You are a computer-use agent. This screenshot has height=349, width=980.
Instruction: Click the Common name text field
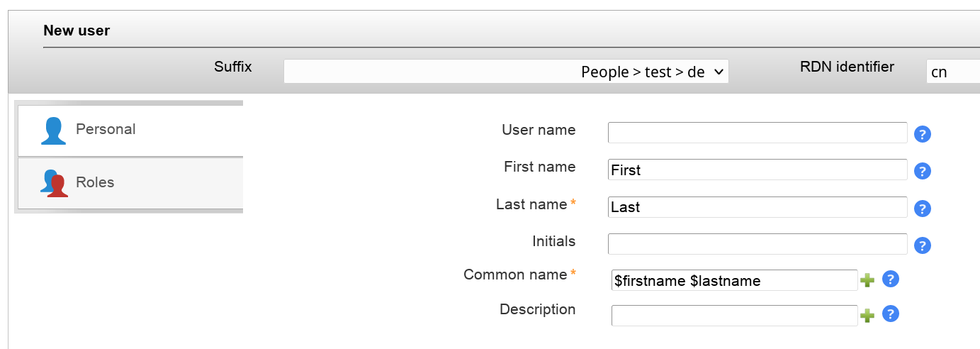pyautogui.click(x=733, y=280)
